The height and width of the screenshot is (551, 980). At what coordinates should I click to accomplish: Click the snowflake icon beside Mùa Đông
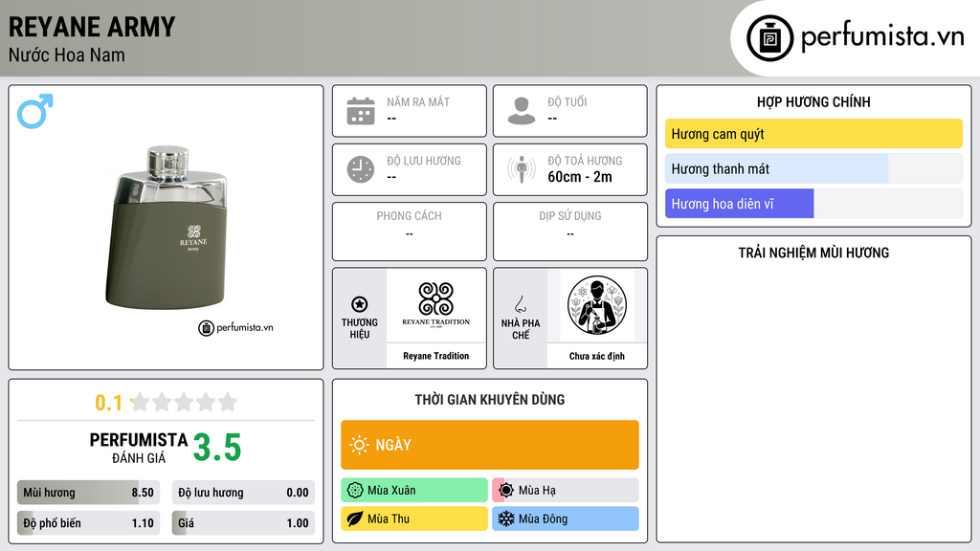coord(506,519)
